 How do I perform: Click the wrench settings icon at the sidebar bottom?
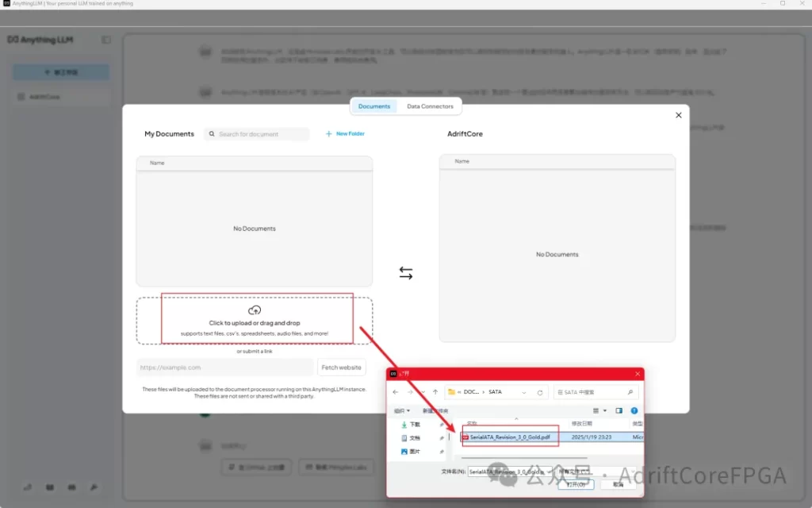(94, 487)
